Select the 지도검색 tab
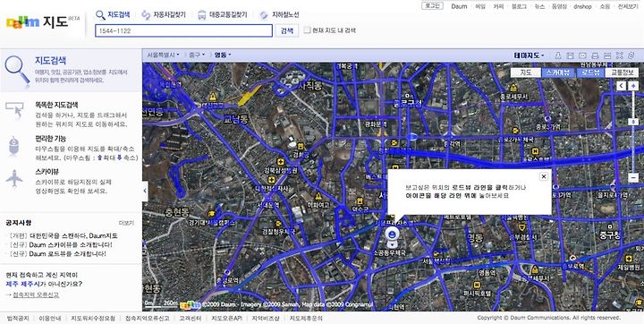The width and height of the screenshot is (644, 324). (119, 15)
